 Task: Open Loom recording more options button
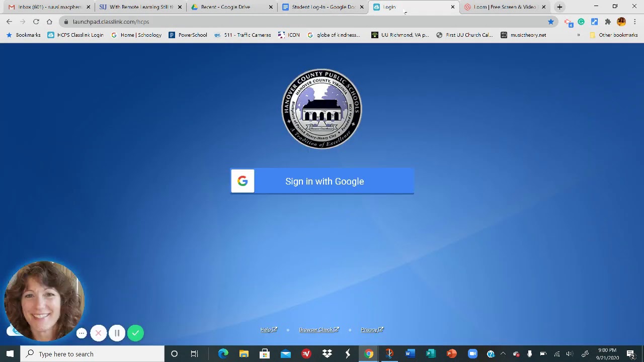[82, 333]
